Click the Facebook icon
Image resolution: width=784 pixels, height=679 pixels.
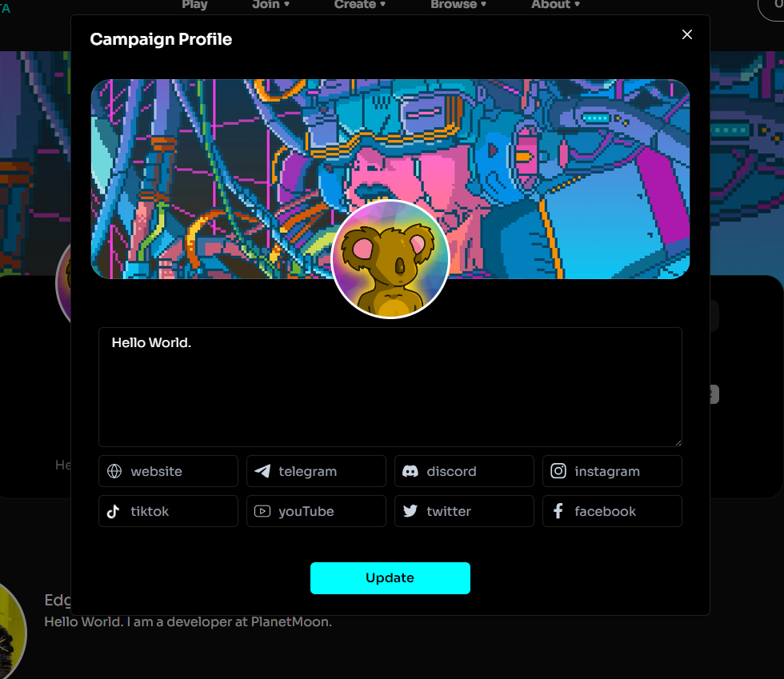click(x=558, y=511)
